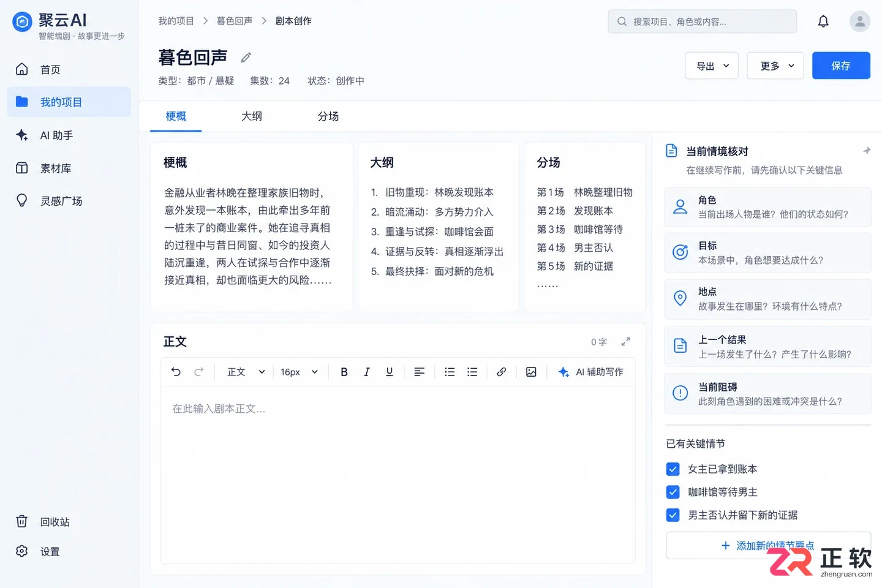Open 我的项目 in the sidebar
The width and height of the screenshot is (882, 588).
69,102
